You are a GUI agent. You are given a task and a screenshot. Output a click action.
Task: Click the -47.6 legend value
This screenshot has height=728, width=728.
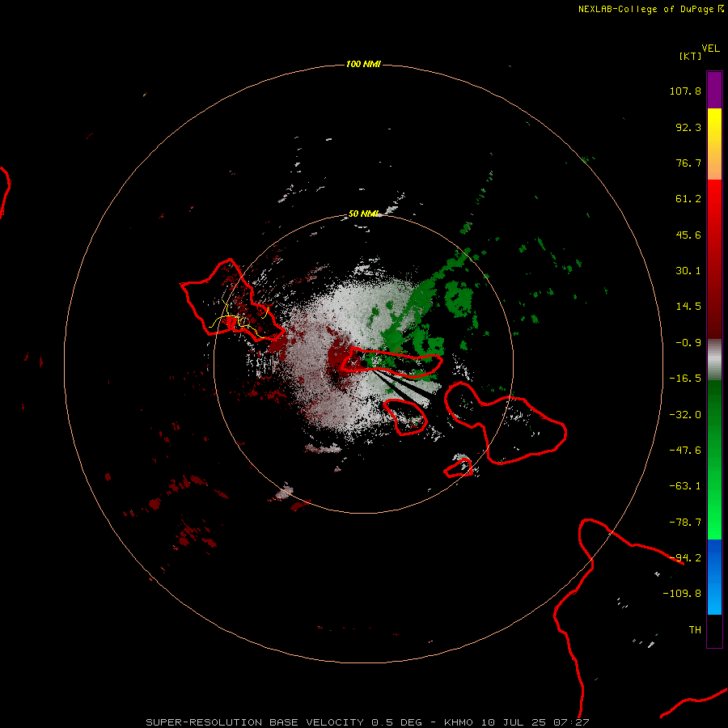pyautogui.click(x=685, y=451)
